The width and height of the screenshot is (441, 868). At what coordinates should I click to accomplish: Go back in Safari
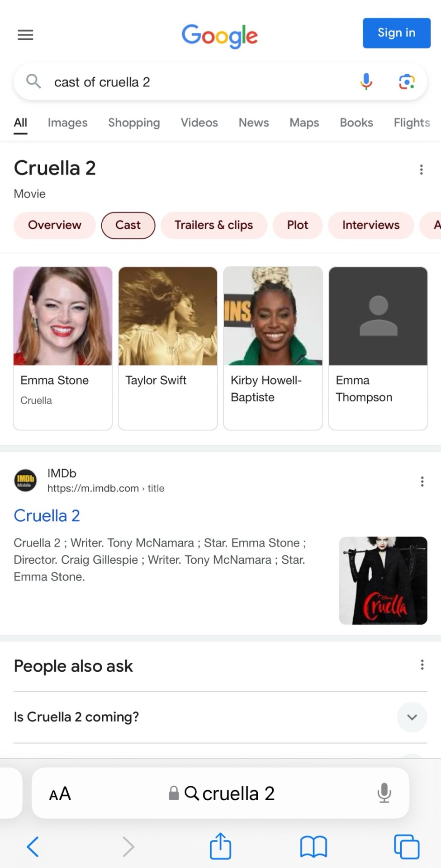click(x=33, y=846)
